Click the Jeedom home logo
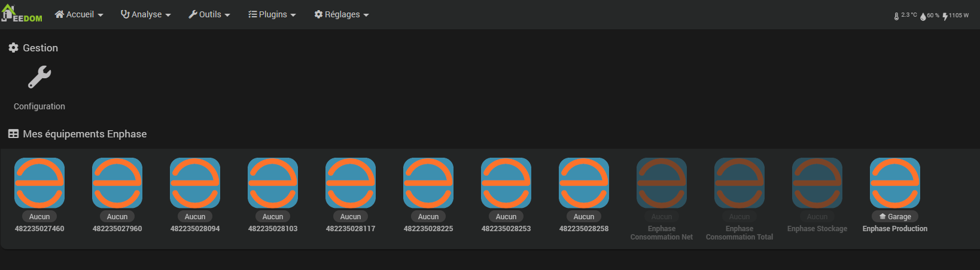 point(22,14)
